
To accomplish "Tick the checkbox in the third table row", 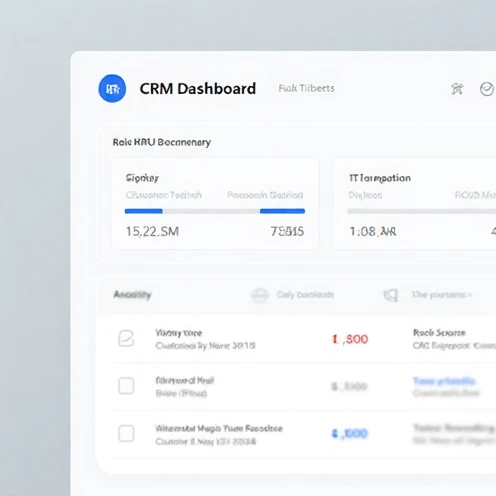I will (x=126, y=434).
